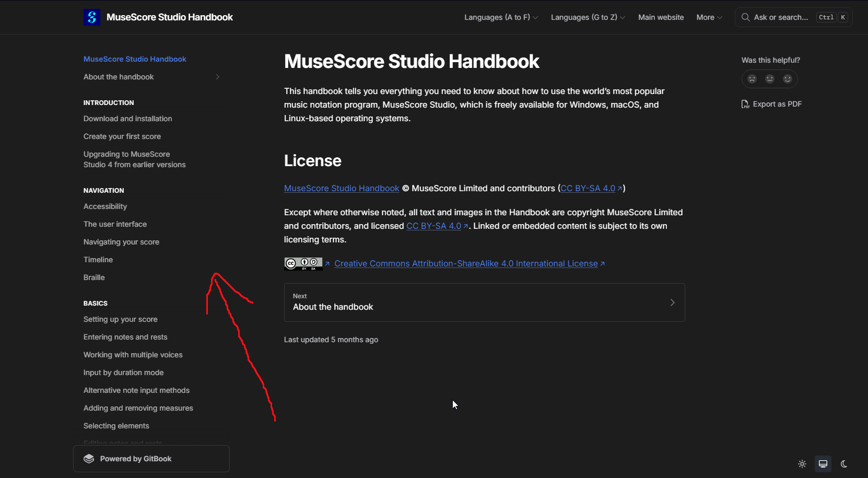Open Next: About the handbook card
Screen dimensions: 868x478
[484, 302]
